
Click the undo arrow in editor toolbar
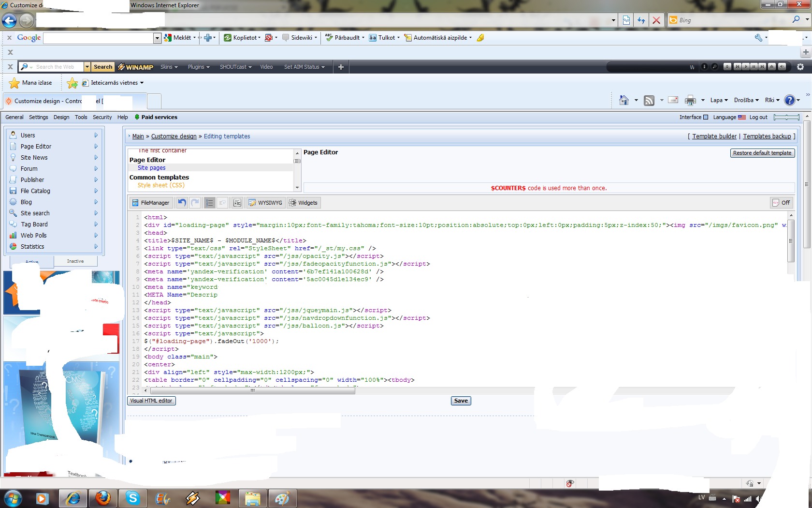182,203
